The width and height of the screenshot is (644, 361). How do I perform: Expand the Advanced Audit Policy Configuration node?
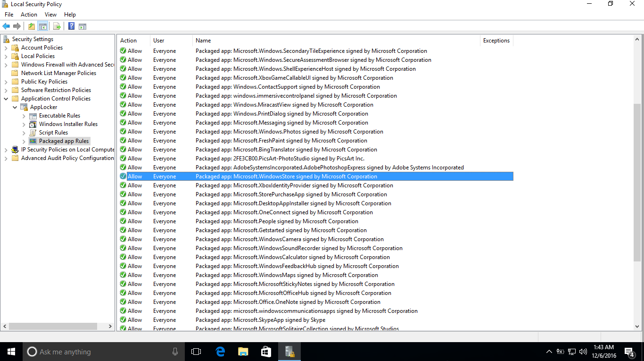tap(6, 158)
